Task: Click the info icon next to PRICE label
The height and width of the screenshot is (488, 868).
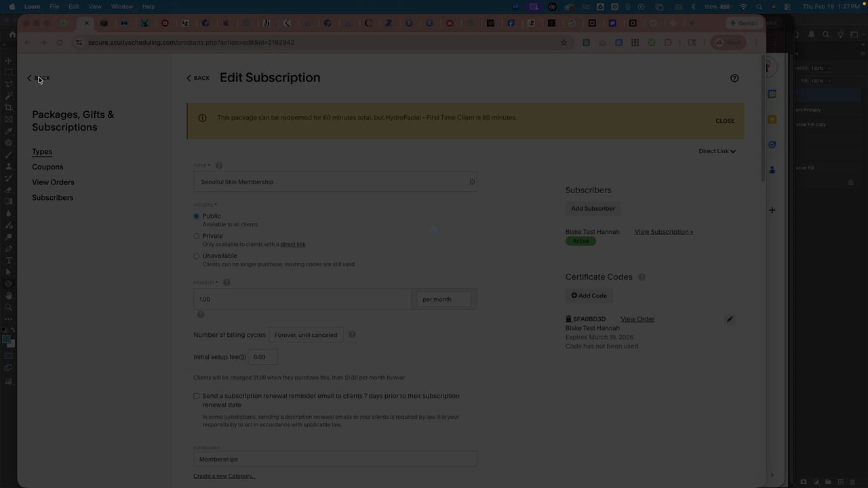Action: click(x=226, y=283)
